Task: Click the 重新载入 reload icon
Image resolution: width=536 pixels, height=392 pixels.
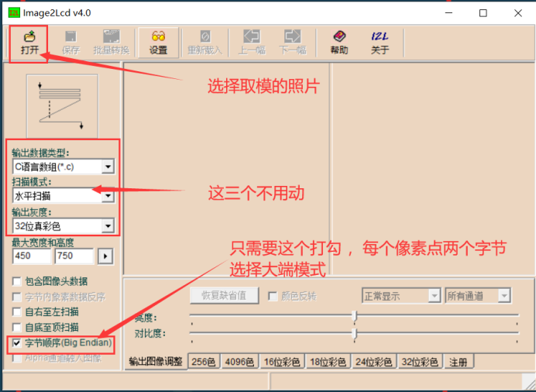Action: [x=204, y=43]
